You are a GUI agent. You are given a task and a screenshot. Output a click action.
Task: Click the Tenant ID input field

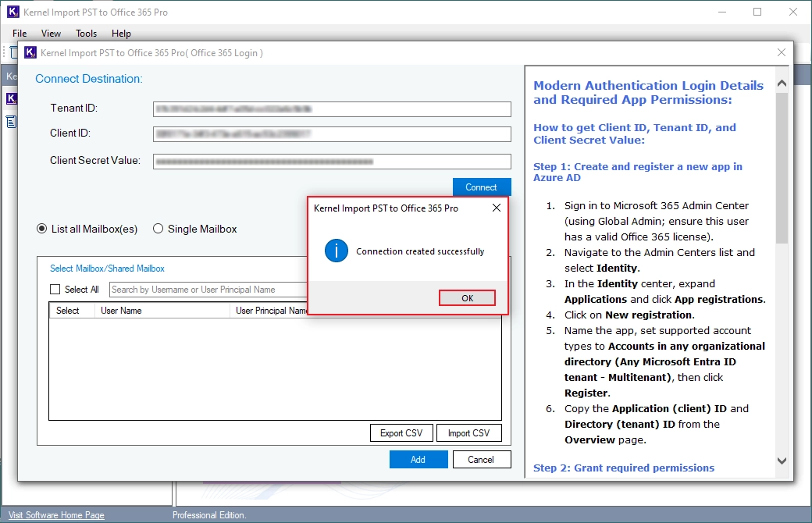[x=332, y=109]
